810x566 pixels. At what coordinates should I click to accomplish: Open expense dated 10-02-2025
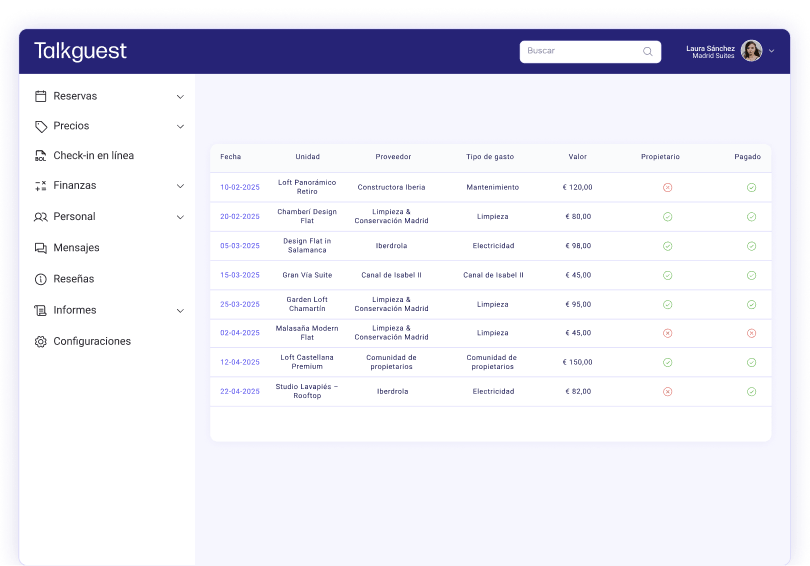pyautogui.click(x=240, y=187)
